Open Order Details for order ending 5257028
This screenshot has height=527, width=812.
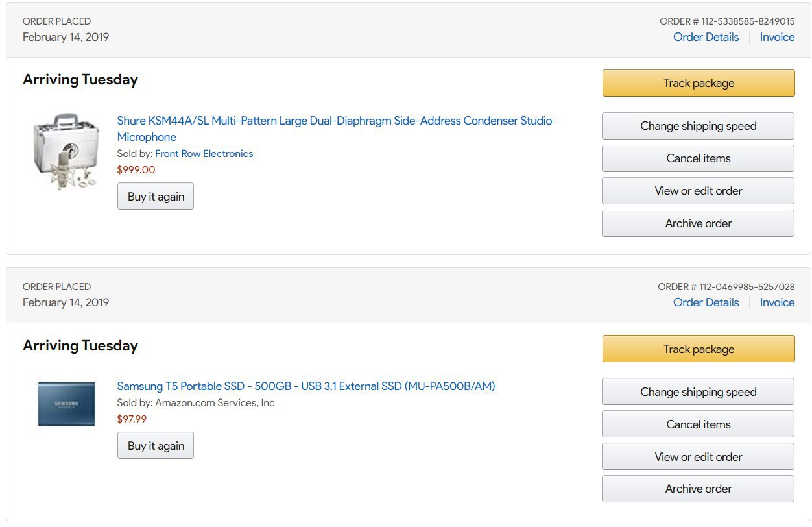(x=706, y=302)
